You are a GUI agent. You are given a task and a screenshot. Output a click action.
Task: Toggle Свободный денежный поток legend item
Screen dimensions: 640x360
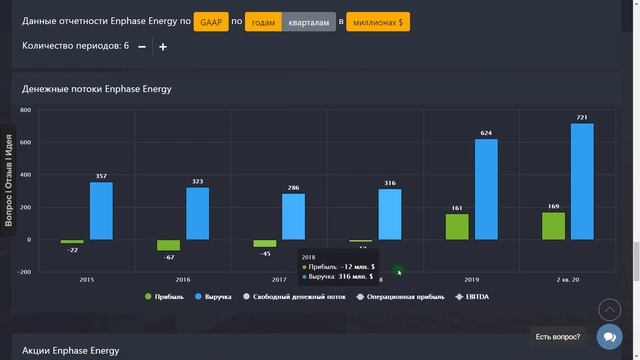(294, 297)
